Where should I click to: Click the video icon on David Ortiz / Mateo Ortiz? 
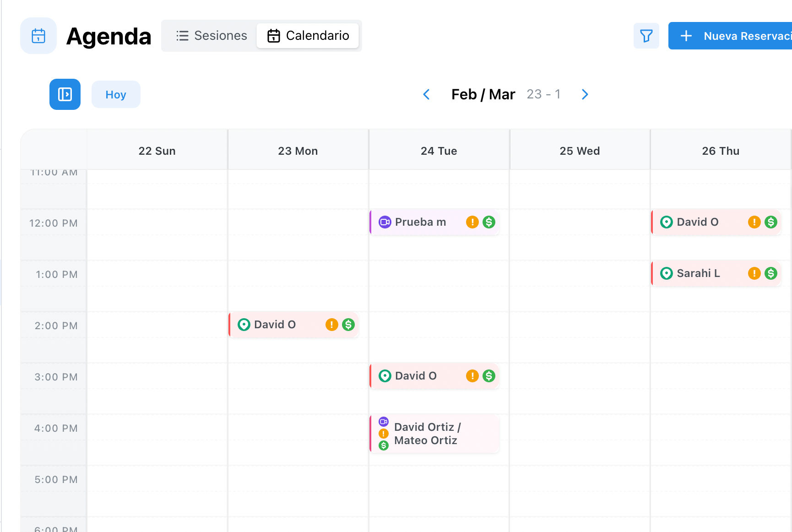click(384, 422)
